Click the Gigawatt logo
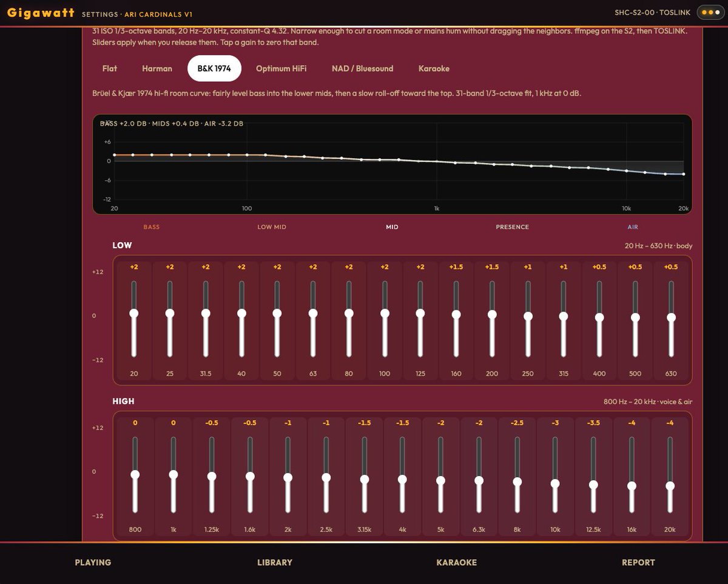The height and width of the screenshot is (584, 728). click(41, 13)
